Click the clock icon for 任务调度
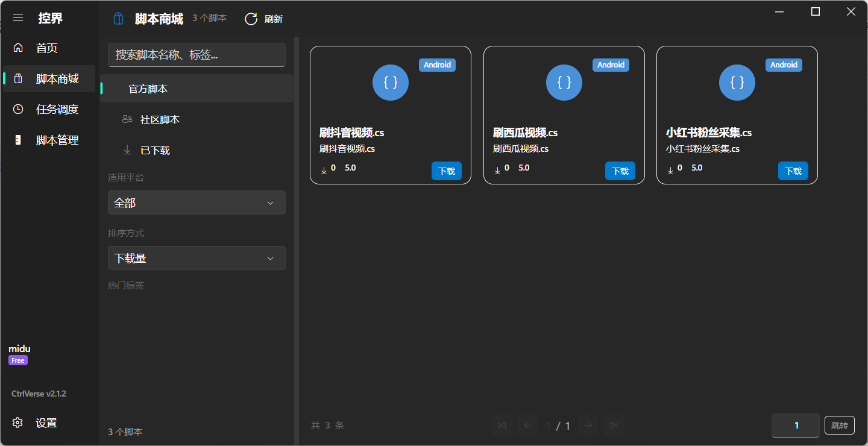 tap(18, 109)
